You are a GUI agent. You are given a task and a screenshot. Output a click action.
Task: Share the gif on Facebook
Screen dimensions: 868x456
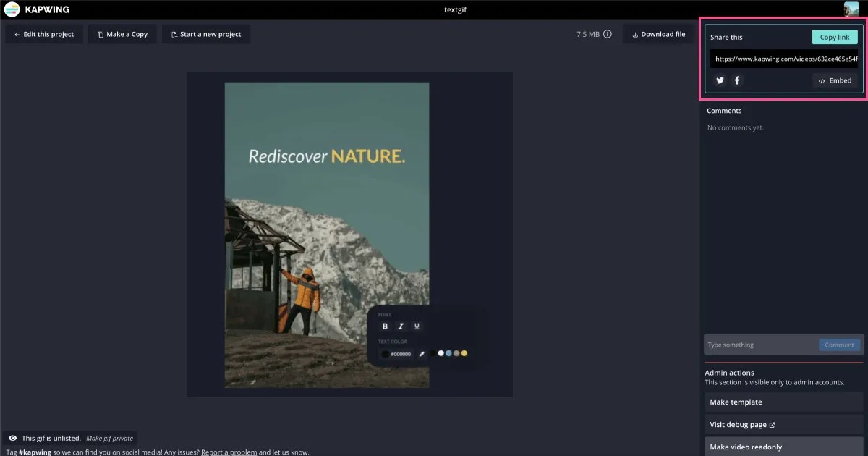[736, 80]
